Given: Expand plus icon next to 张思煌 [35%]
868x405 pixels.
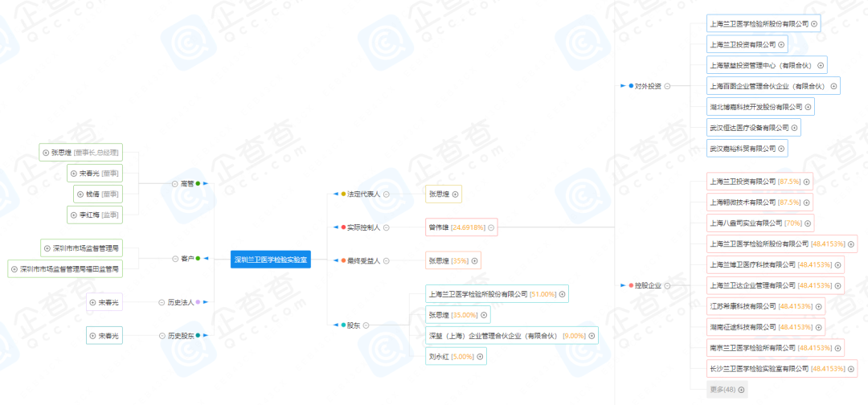Looking at the screenshot, I should (474, 260).
